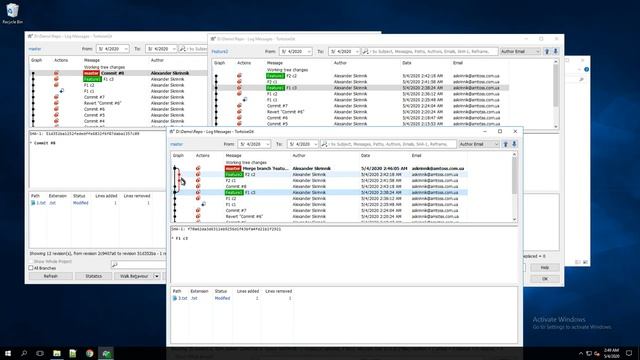The height and width of the screenshot is (360, 640).
Task: Open the Author Email filter dropdown, front window
Action: tap(479, 144)
